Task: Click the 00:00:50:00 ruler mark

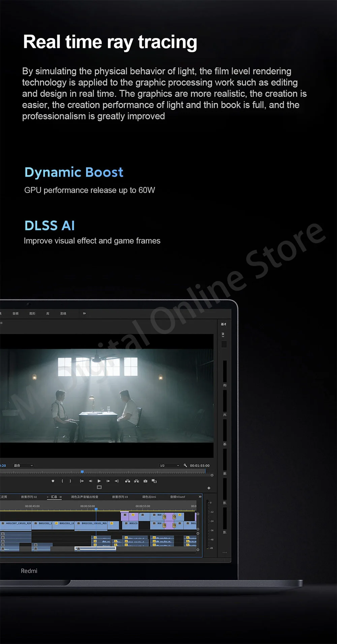Action: 88,506
